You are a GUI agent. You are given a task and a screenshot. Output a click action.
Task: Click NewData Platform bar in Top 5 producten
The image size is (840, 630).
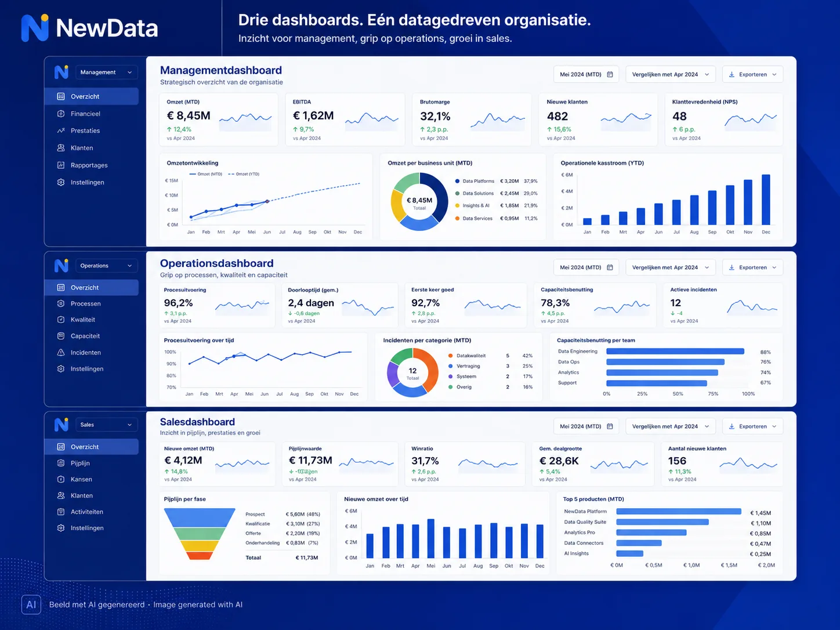click(x=679, y=512)
